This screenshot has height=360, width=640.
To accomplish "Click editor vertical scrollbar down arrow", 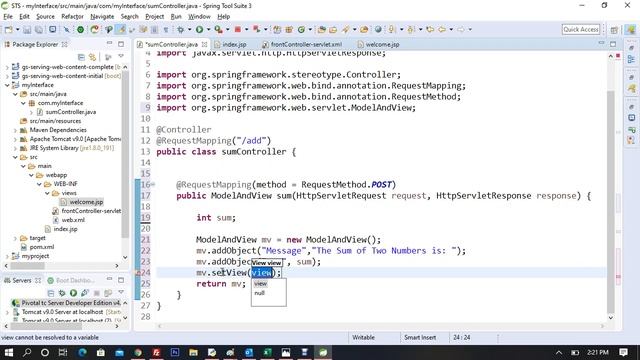I will (x=611, y=318).
